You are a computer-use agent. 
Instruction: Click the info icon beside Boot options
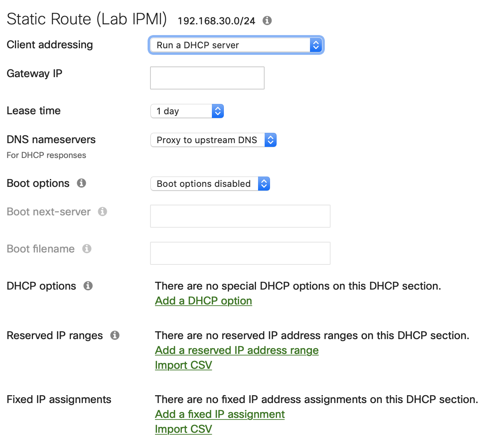pyautogui.click(x=81, y=183)
